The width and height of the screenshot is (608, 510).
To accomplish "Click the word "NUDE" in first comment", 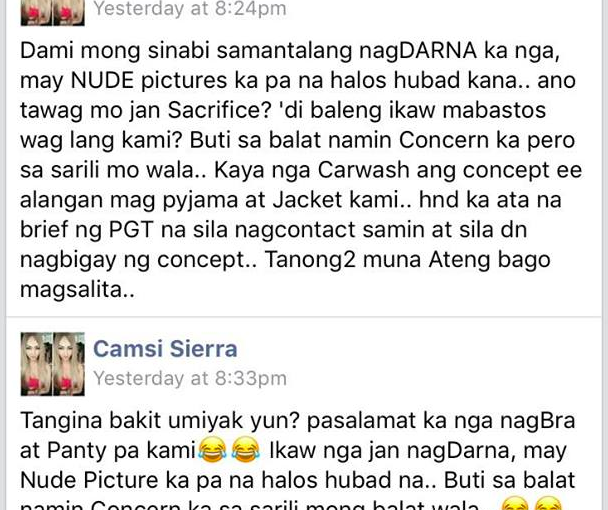I will [x=102, y=81].
